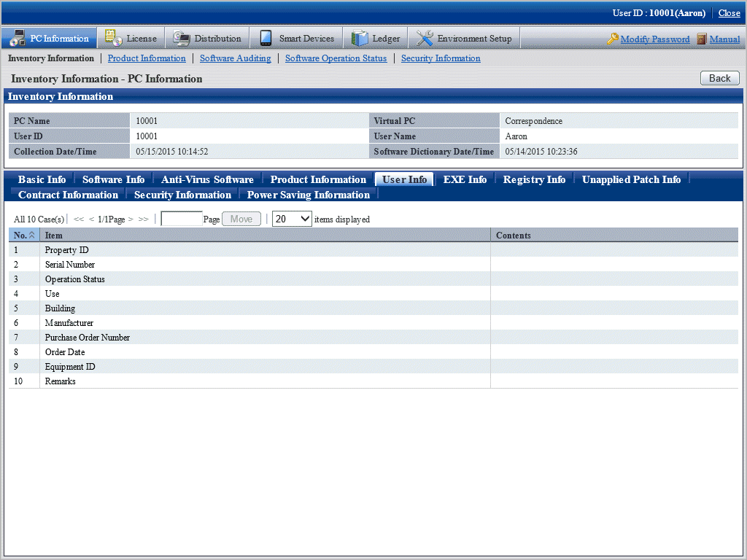Click the Modify Password key icon

tap(613, 39)
